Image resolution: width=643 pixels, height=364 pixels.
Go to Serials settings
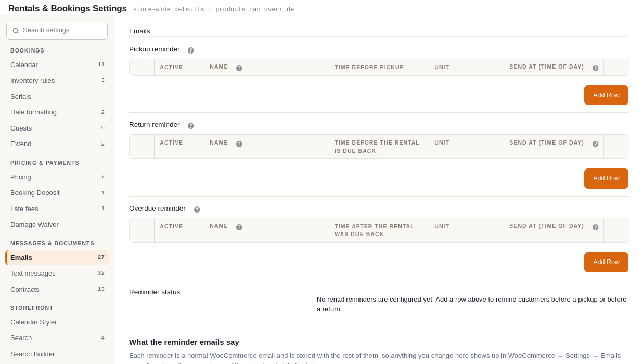[57, 97]
